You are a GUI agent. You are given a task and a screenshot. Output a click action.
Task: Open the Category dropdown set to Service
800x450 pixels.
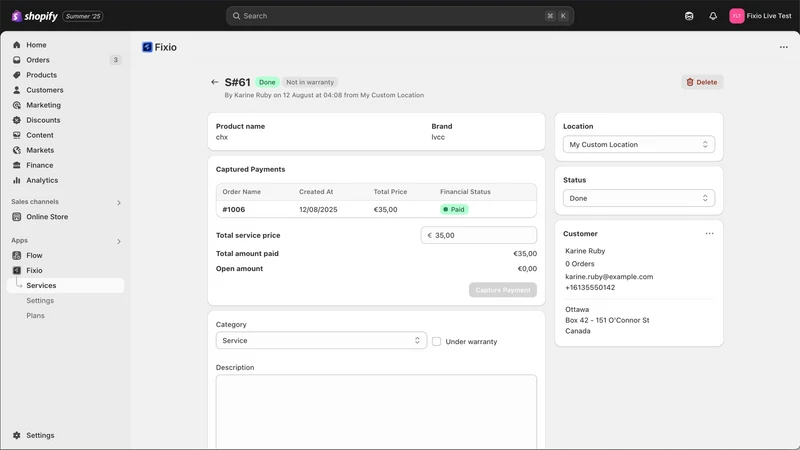[321, 340]
